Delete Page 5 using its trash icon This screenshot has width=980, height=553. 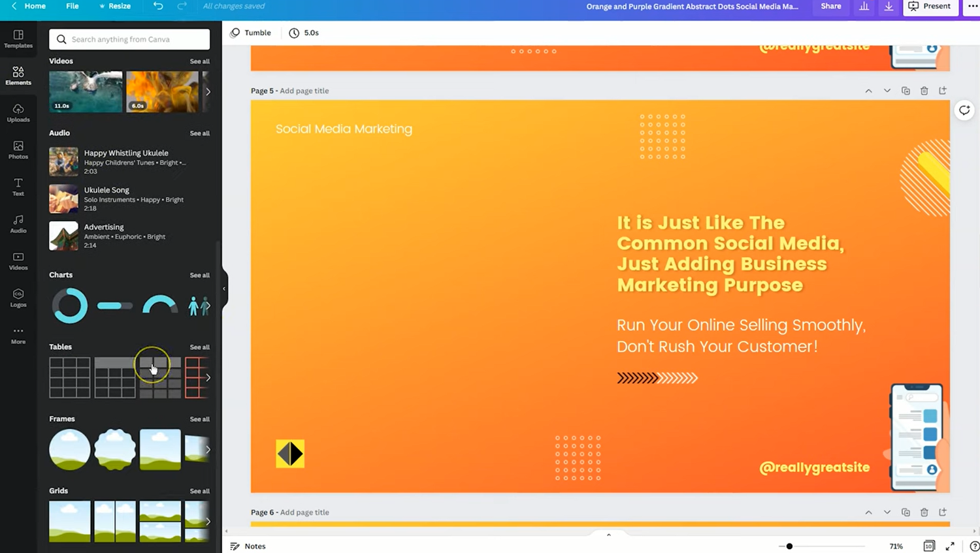coord(924,91)
